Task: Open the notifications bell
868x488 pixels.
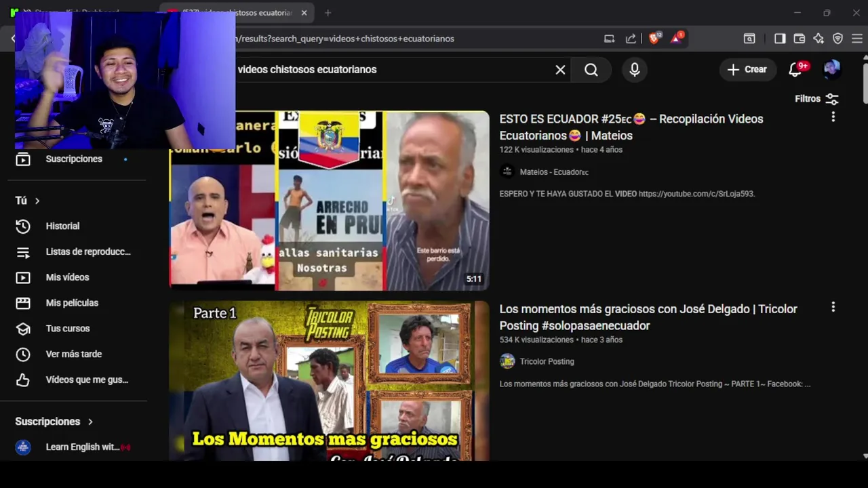Action: [x=796, y=70]
